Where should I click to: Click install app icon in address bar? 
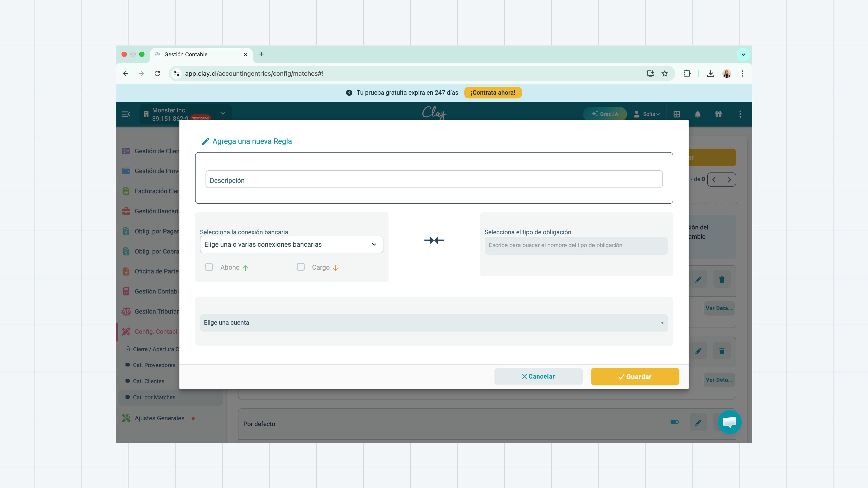pos(650,74)
